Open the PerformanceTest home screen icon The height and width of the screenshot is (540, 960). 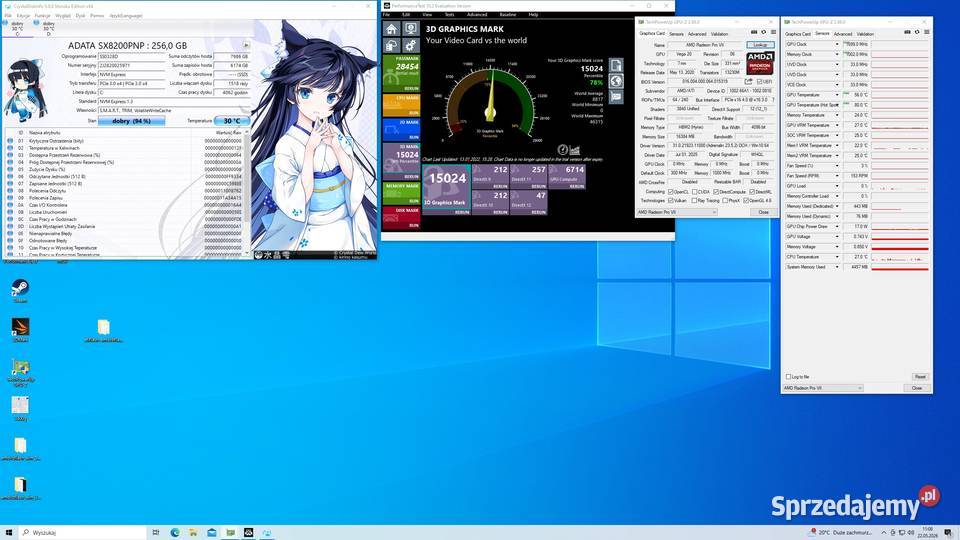[391, 29]
